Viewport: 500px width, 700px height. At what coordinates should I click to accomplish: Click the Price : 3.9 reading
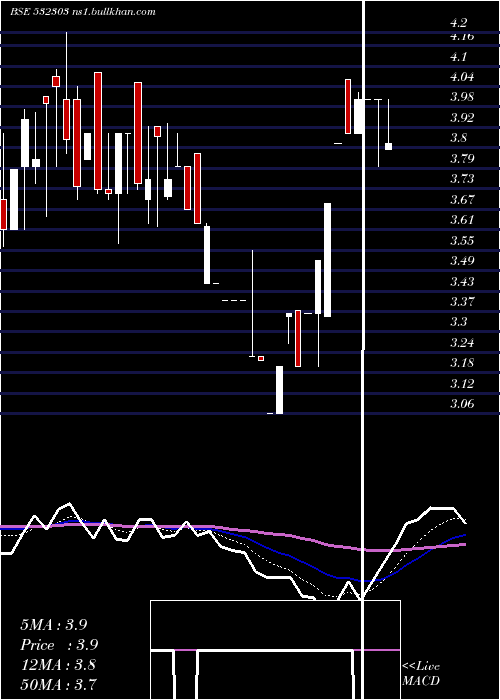tap(59, 645)
